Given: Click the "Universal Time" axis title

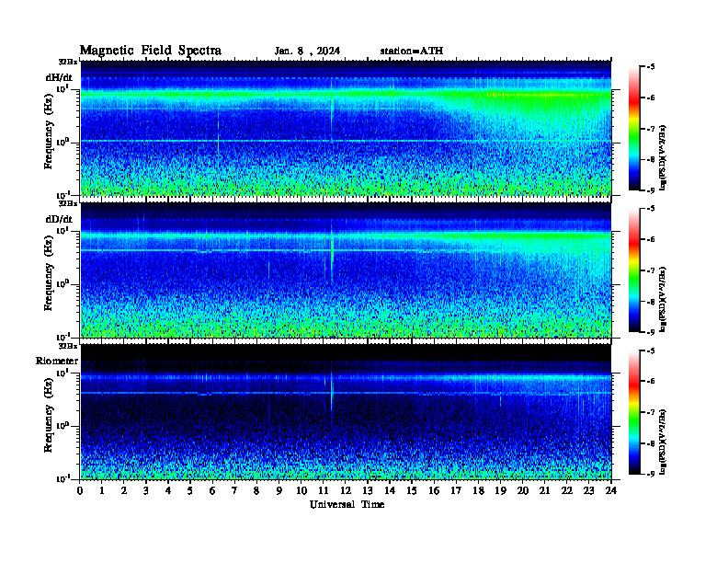Looking at the screenshot, I should pyautogui.click(x=347, y=504).
